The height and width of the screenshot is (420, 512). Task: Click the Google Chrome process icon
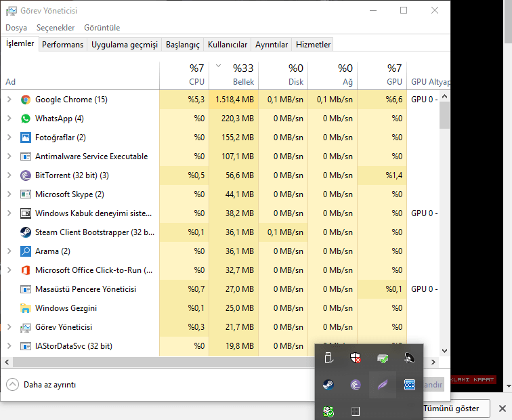[26, 100]
